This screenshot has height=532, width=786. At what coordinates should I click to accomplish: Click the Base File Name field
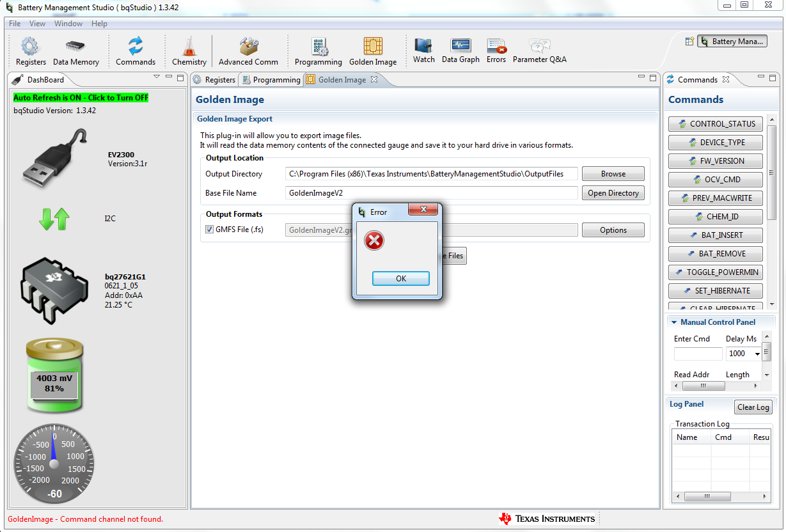tap(432, 193)
